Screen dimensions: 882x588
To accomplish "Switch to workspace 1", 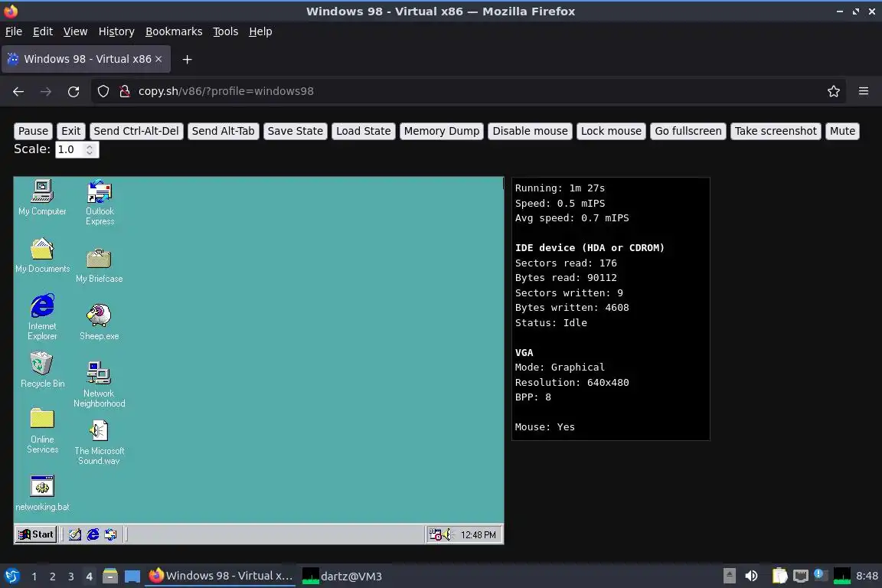I will 34,577.
